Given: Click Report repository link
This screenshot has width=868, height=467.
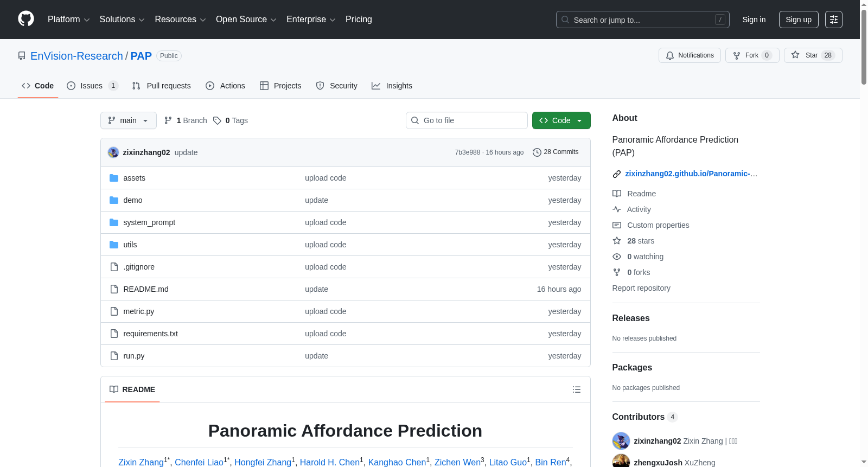Looking at the screenshot, I should pyautogui.click(x=641, y=288).
